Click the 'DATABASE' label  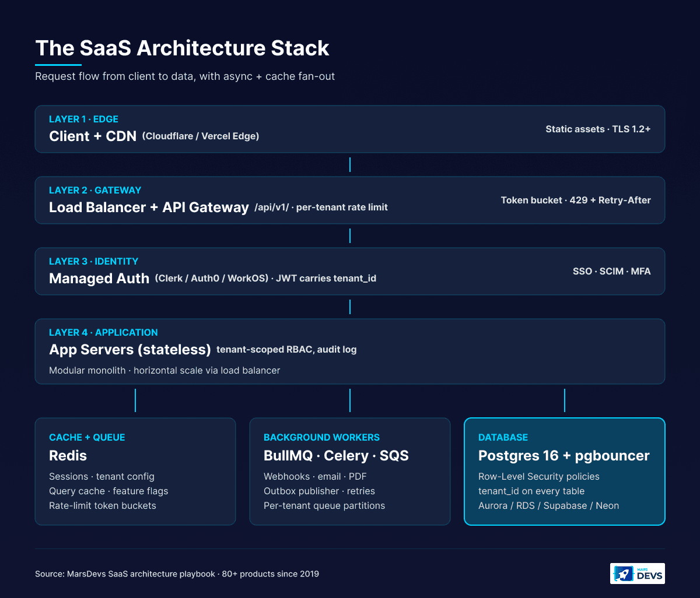pos(503,437)
